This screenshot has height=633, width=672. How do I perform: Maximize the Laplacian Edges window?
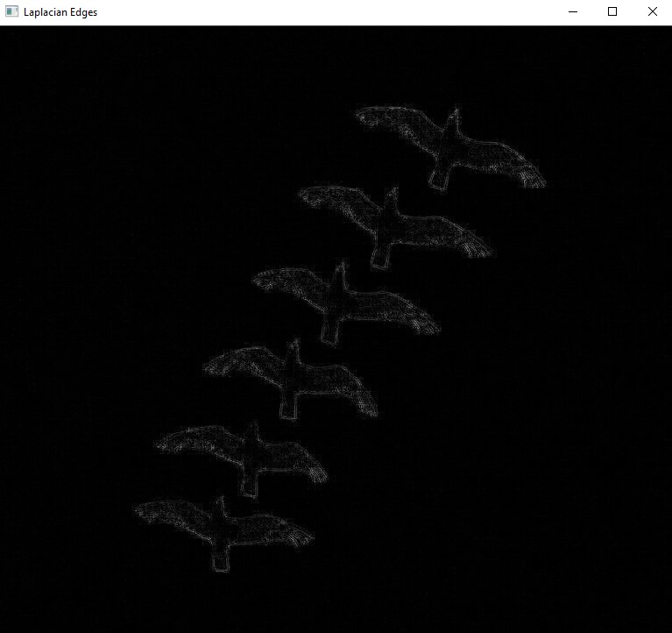point(612,12)
